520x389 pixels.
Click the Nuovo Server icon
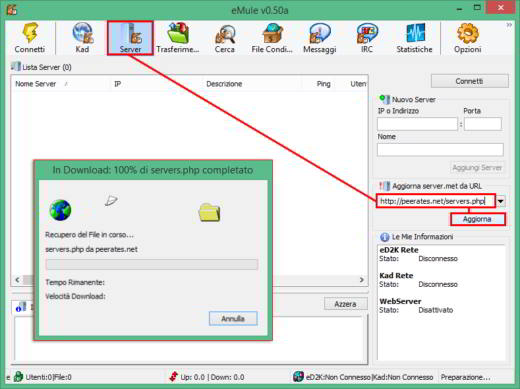point(384,99)
